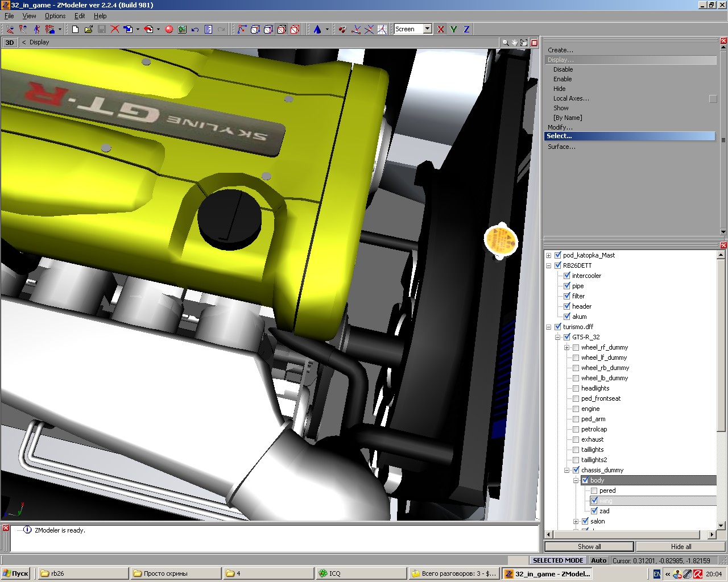The width and height of the screenshot is (728, 582).
Task: Select the active objects level cube icon
Action: [x=282, y=29]
